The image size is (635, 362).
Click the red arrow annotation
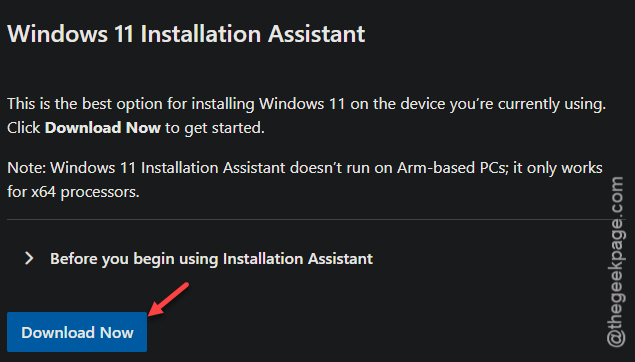[x=168, y=299]
